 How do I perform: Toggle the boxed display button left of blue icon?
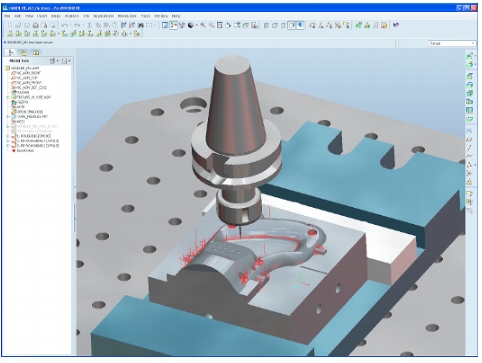pos(292,25)
